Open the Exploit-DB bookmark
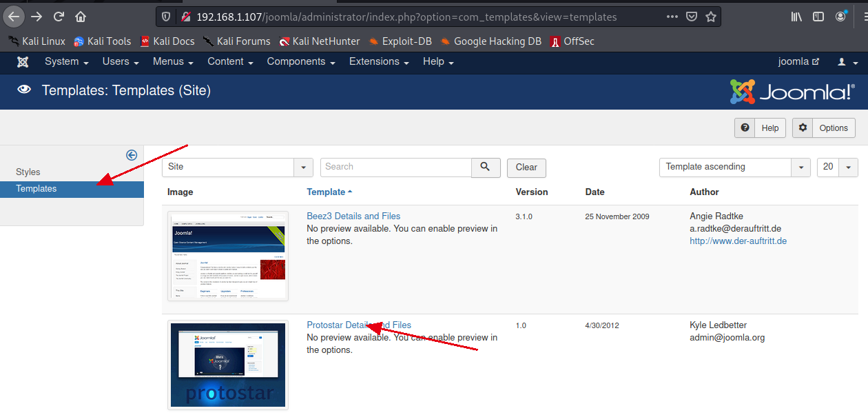Viewport: 868px width, 415px height. 400,41
